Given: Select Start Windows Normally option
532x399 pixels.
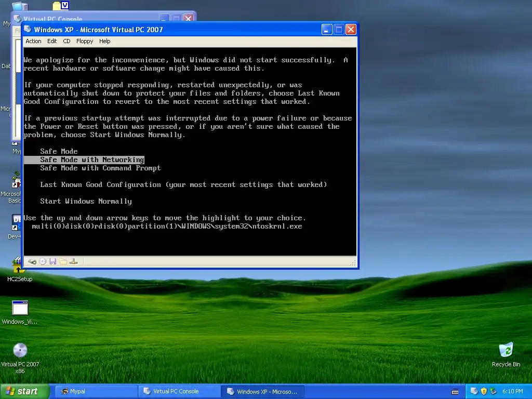Looking at the screenshot, I should tap(86, 201).
